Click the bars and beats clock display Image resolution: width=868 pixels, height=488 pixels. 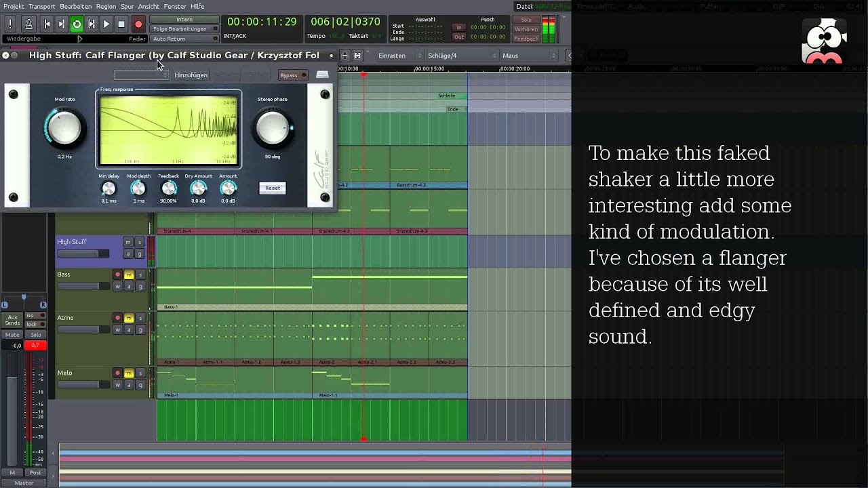(x=345, y=22)
